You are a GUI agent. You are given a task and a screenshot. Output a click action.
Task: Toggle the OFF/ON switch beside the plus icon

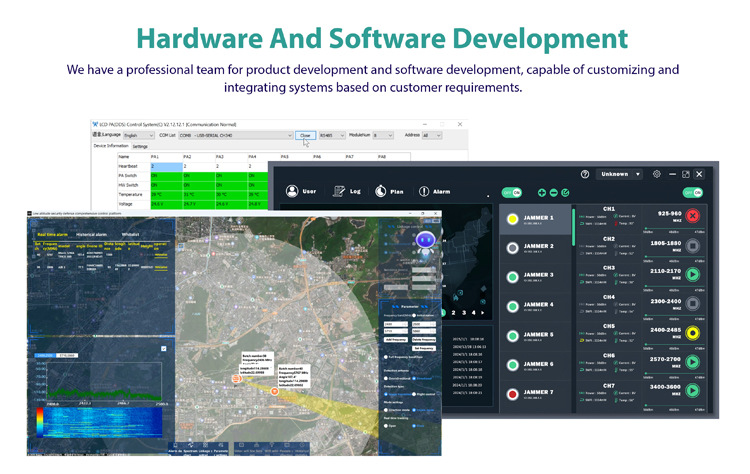coord(512,192)
